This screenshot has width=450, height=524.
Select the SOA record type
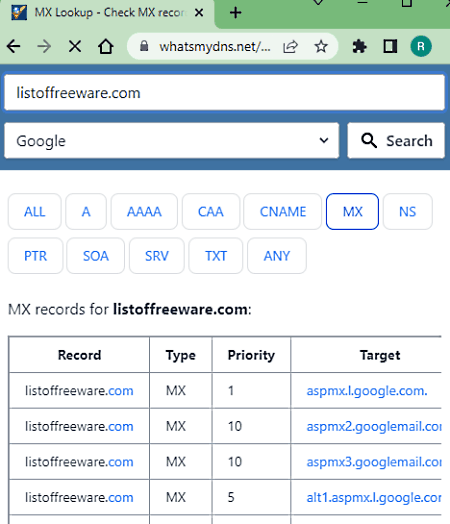pos(96,256)
